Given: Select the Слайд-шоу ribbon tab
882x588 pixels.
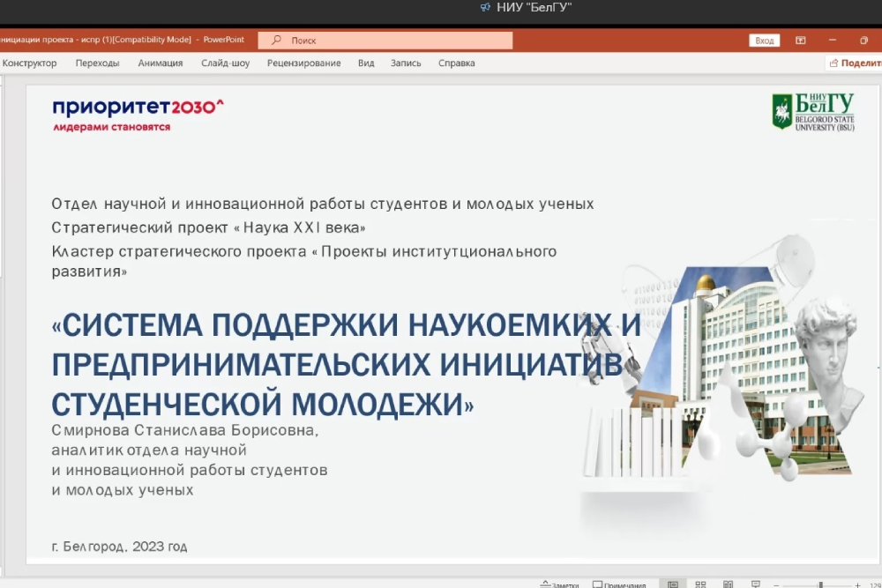Looking at the screenshot, I should click(225, 63).
